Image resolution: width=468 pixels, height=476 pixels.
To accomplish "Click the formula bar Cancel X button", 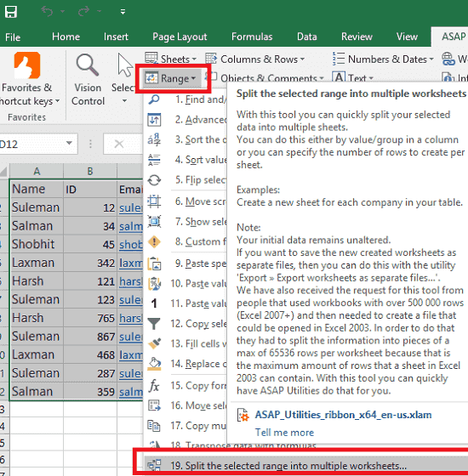I will (119, 144).
